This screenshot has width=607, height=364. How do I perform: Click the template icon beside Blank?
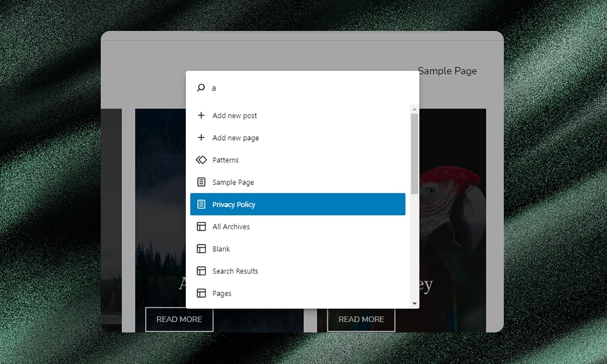coord(201,249)
